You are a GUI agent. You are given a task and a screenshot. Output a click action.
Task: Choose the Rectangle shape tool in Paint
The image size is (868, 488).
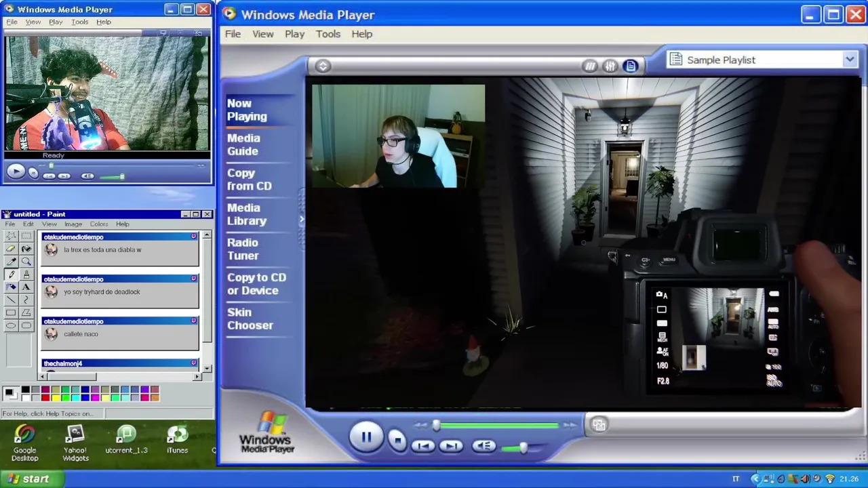[x=11, y=313]
